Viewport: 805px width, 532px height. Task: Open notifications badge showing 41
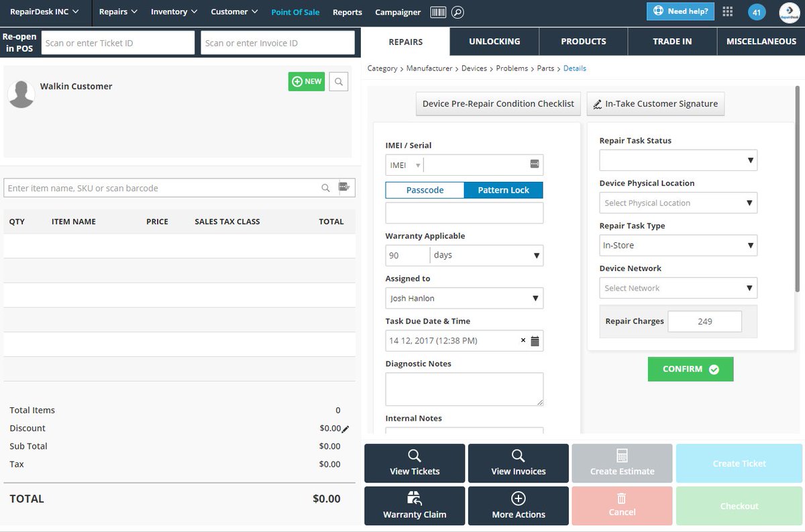point(757,12)
